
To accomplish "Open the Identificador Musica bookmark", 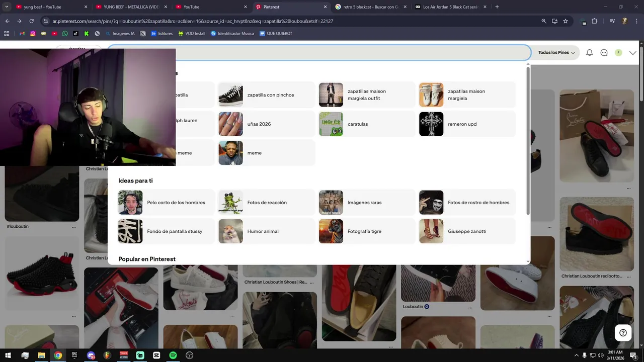I will [232, 34].
